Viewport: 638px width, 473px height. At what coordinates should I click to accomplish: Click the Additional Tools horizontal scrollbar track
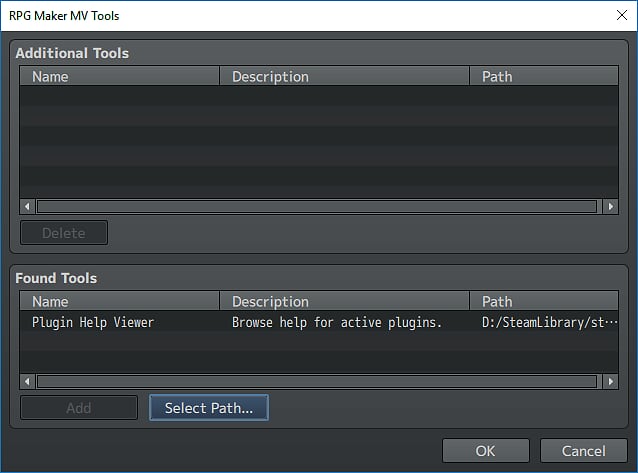pyautogui.click(x=317, y=206)
